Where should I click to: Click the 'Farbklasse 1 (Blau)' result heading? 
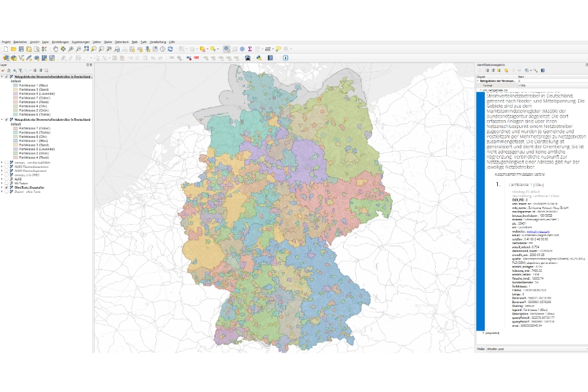tap(526, 184)
